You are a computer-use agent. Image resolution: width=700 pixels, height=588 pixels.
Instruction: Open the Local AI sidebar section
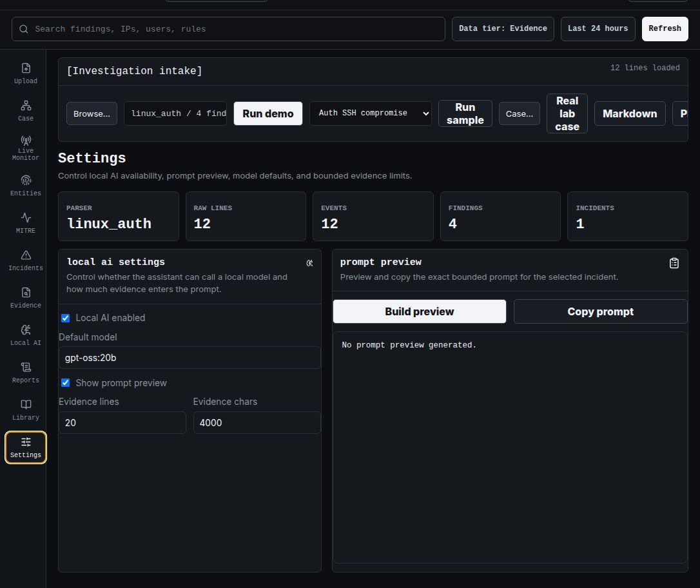pyautogui.click(x=25, y=335)
